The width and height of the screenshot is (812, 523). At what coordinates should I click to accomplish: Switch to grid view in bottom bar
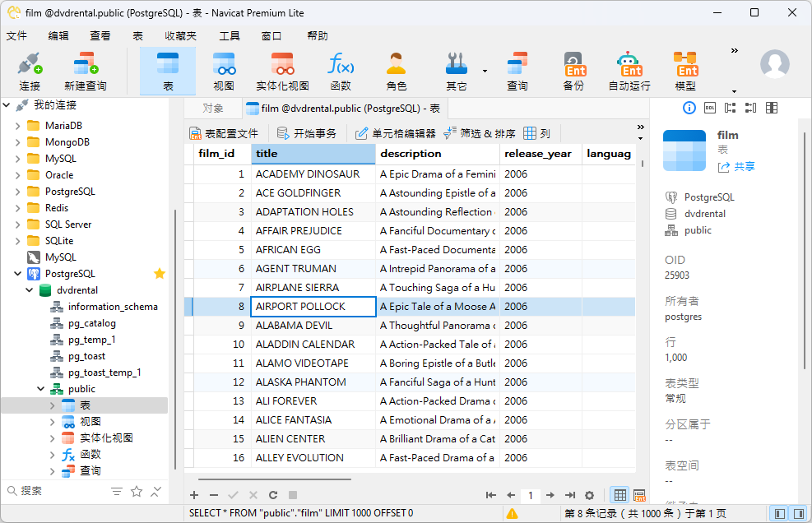[x=619, y=496]
